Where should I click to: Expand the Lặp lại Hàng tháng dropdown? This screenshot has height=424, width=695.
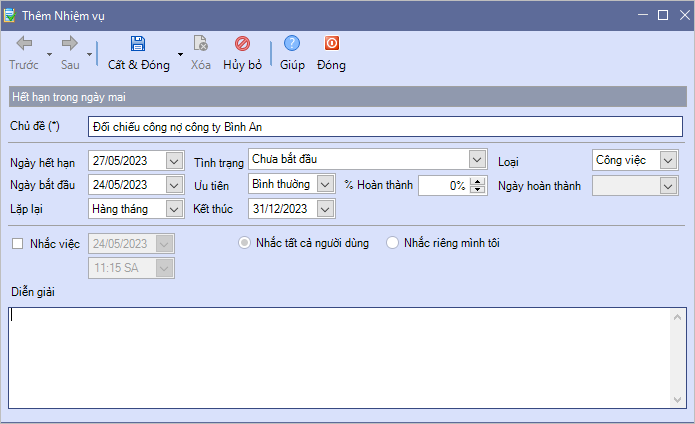[174, 209]
